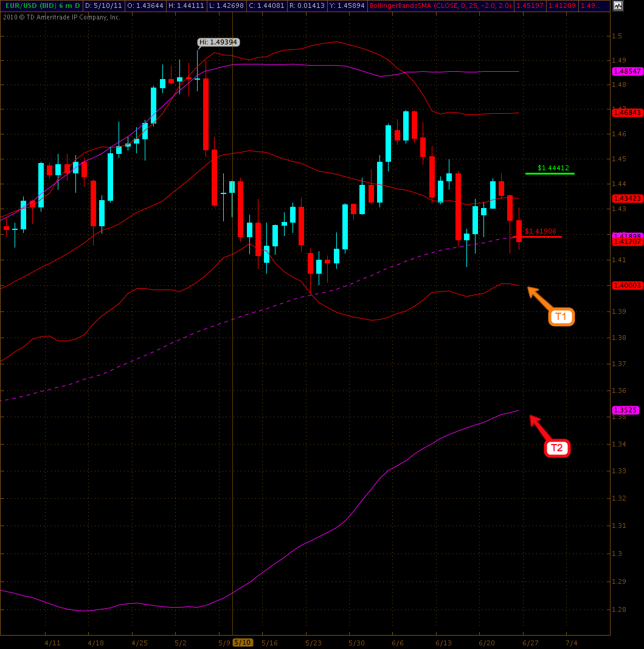Click the red 1.40003 price axis tag
644x649 pixels.
626,285
